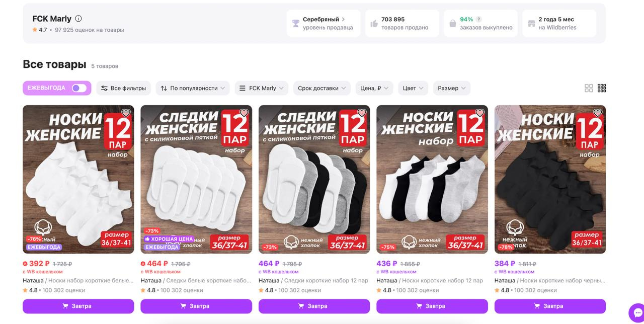This screenshot has height=324, width=644.
Task: Switch to the dense grid view icon
Action: (x=602, y=88)
